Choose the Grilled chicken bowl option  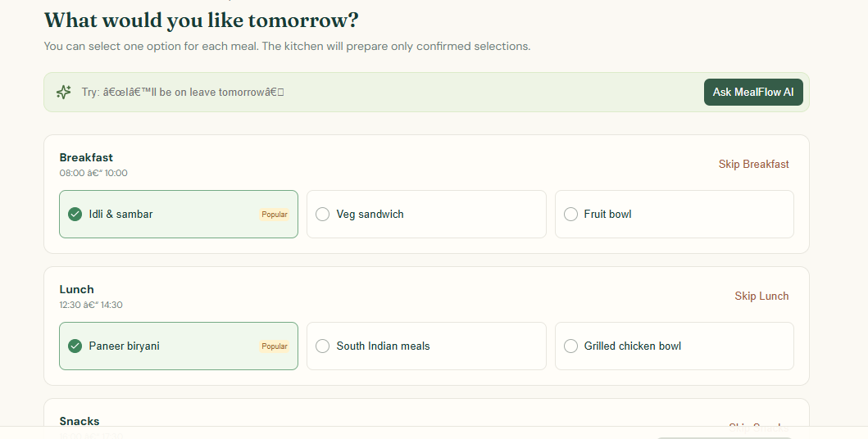click(675, 346)
